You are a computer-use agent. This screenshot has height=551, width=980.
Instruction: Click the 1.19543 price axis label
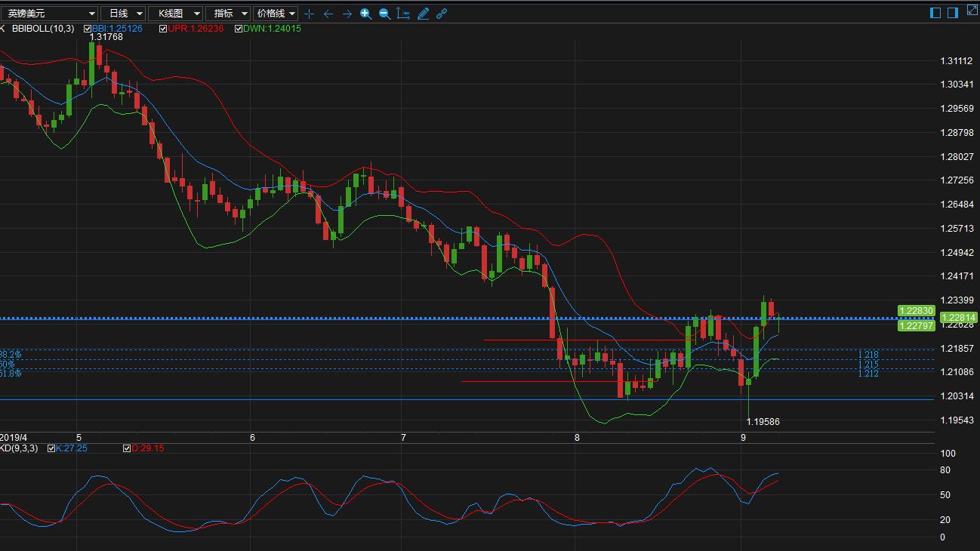[x=957, y=420]
